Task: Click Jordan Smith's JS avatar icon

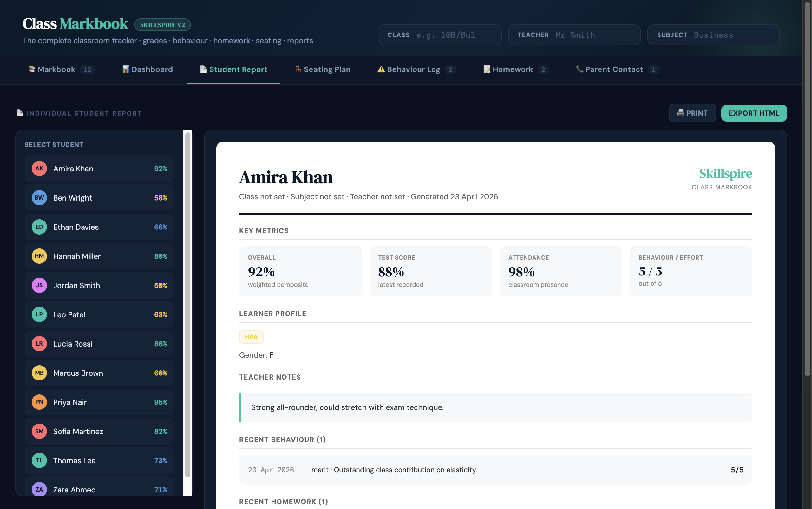Action: click(39, 286)
